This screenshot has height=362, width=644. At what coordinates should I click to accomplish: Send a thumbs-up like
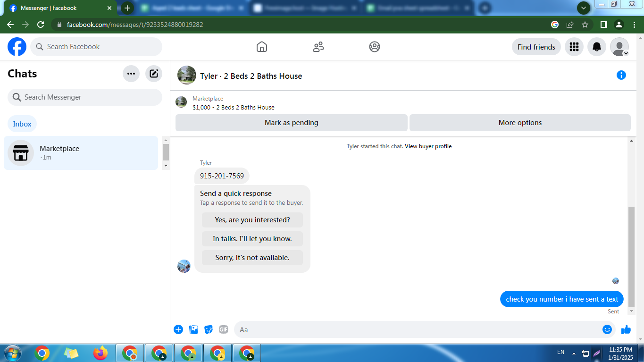pyautogui.click(x=626, y=329)
